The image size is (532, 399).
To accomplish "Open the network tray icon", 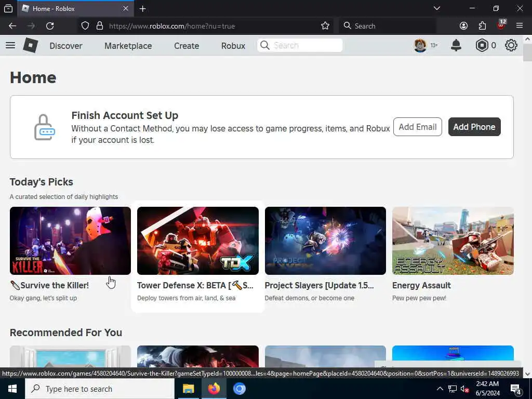I will coord(453,389).
